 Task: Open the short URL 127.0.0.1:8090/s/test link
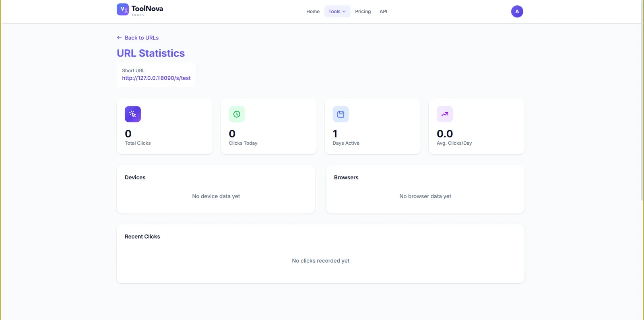[x=156, y=78]
